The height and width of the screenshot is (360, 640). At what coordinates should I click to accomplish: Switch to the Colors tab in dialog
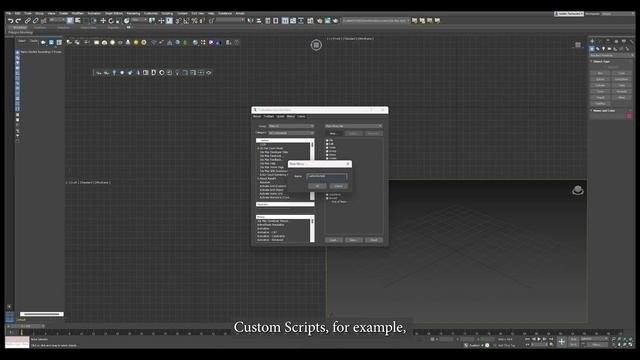[301, 117]
